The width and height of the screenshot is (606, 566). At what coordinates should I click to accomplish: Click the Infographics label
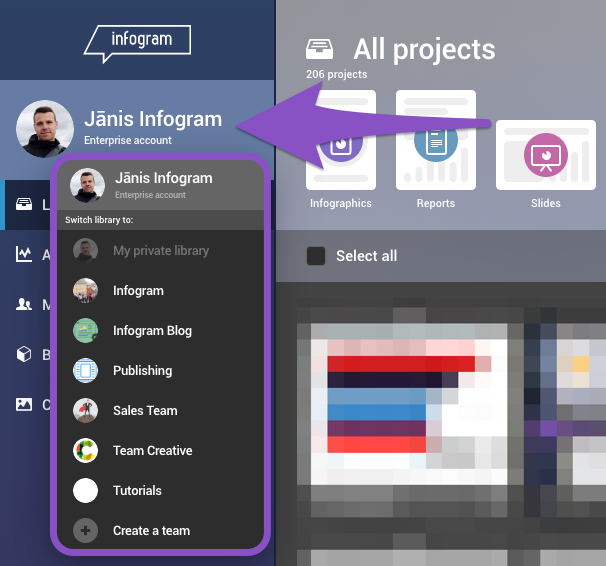[x=340, y=203]
